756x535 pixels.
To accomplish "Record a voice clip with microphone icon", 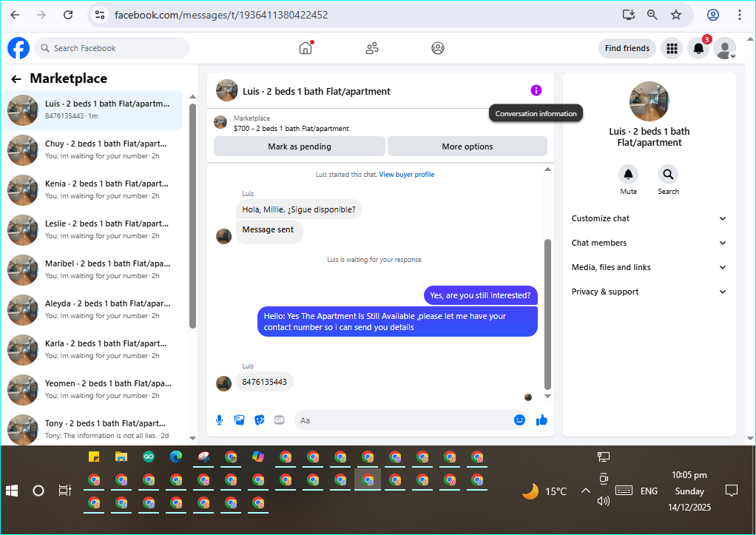I will point(220,420).
